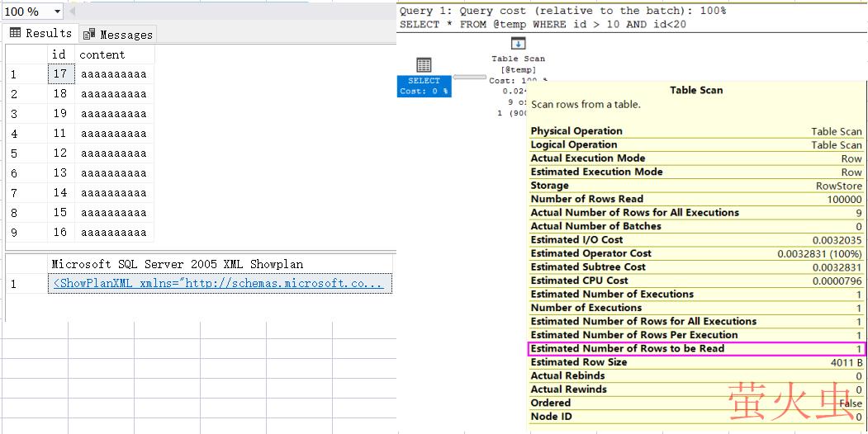Open the ShowPlanXML link

(218, 284)
